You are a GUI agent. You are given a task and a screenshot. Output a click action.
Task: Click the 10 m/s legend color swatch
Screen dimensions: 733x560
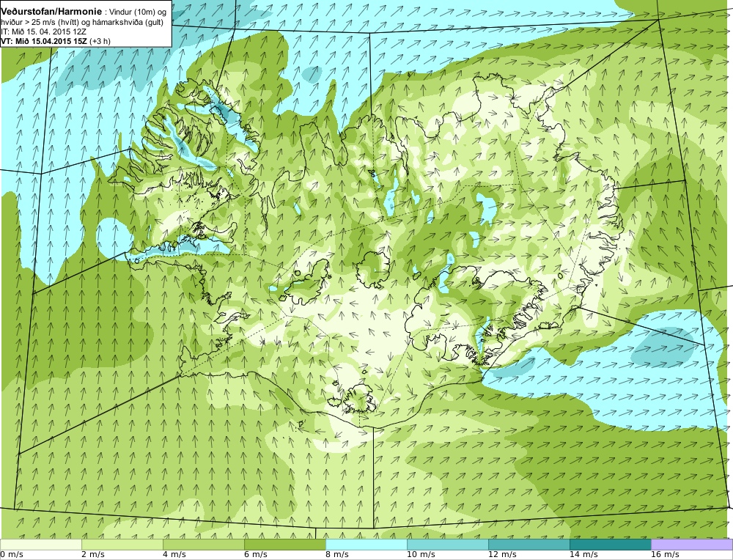click(448, 544)
